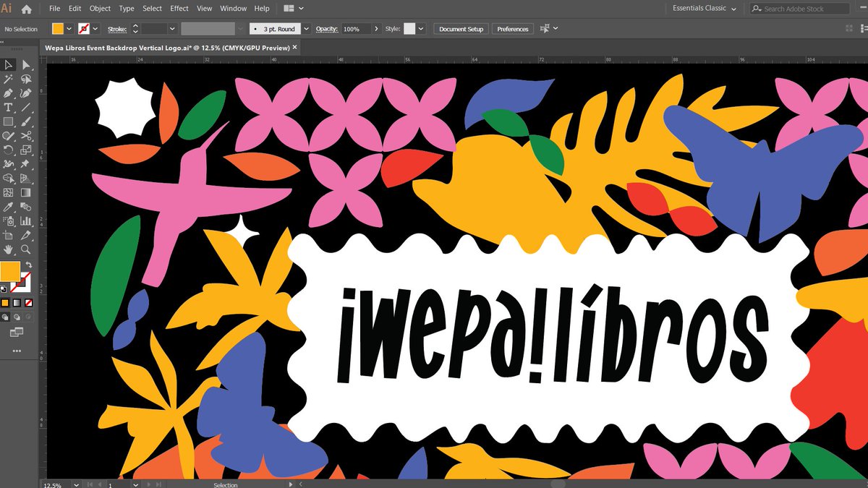Select the Curvature tool
This screenshot has width=868, height=488.
point(26,93)
